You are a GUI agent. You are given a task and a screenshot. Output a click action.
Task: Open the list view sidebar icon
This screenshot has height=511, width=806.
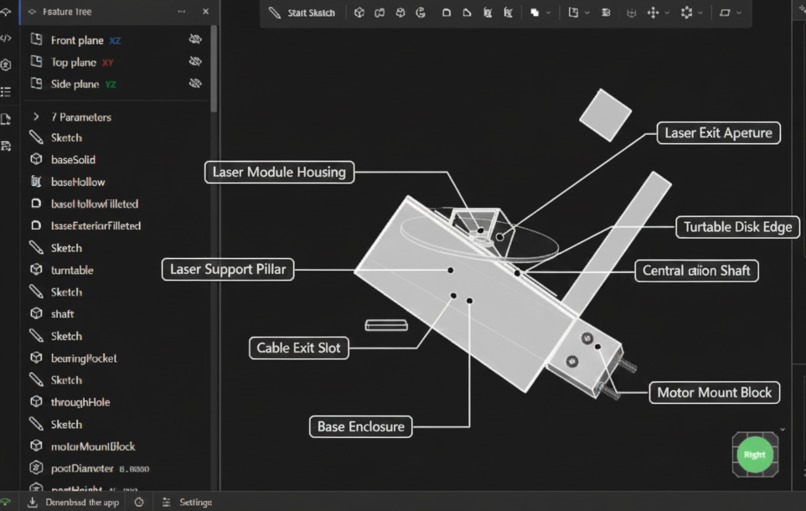coord(6,92)
